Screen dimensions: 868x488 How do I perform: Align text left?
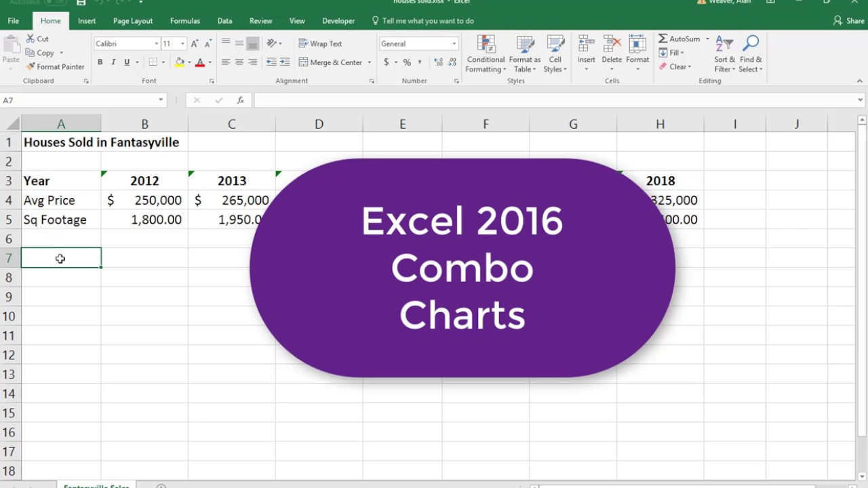(x=226, y=62)
